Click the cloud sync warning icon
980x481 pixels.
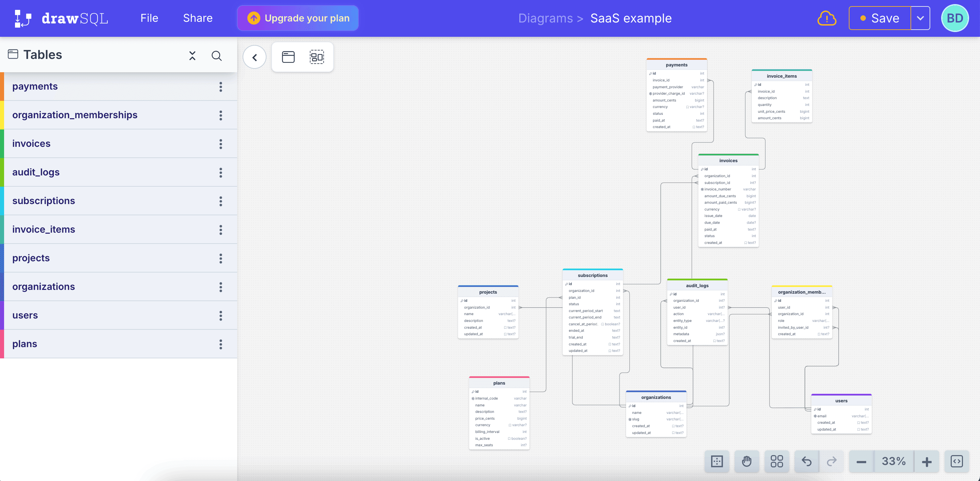(827, 18)
